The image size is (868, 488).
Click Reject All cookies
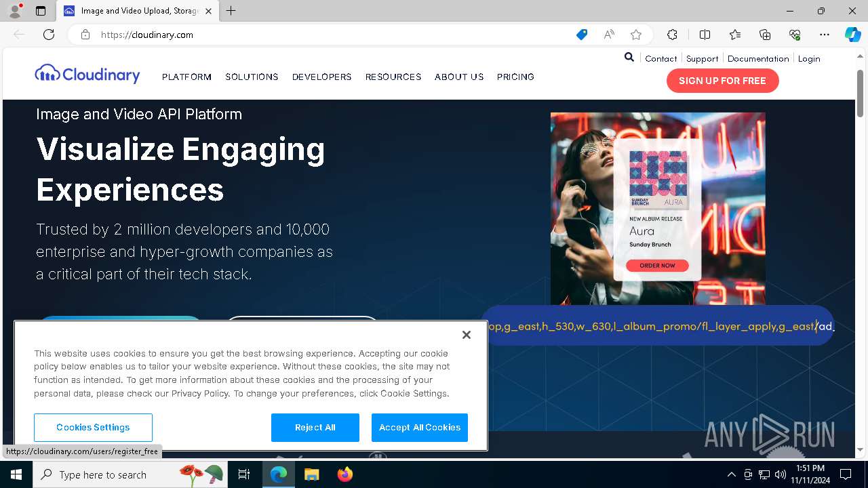315,428
